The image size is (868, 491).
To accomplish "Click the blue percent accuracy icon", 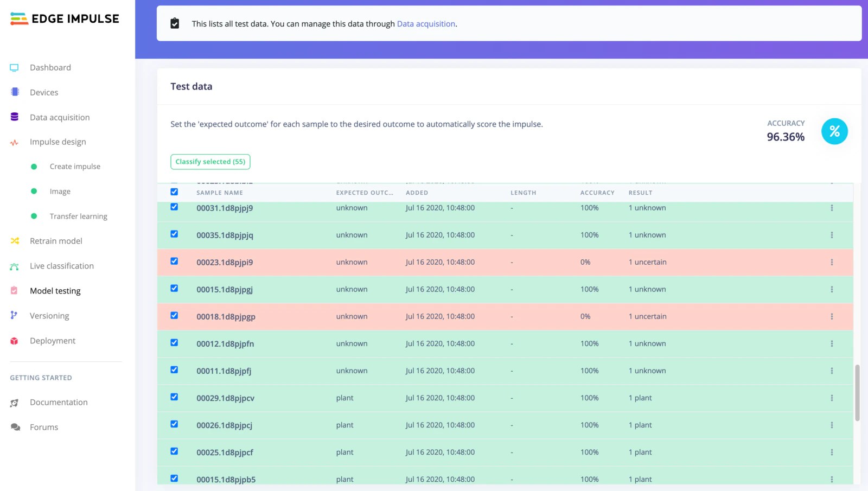I will (834, 131).
